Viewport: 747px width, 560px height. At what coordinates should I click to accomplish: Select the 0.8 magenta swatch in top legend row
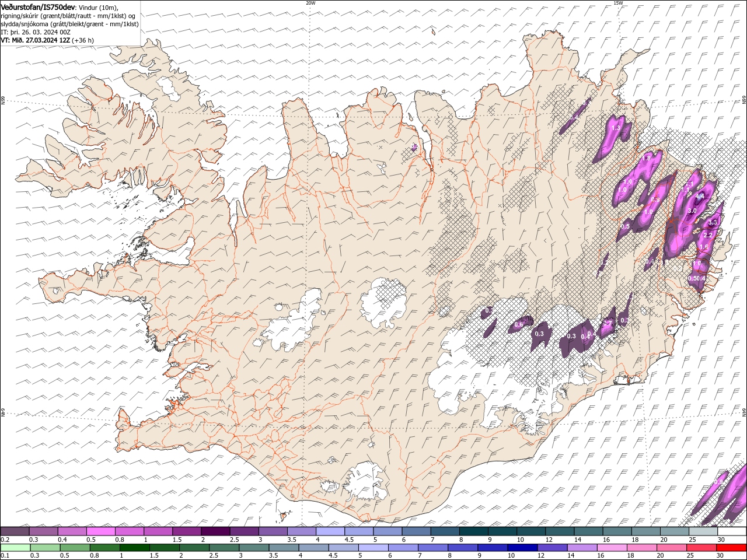pos(129,531)
